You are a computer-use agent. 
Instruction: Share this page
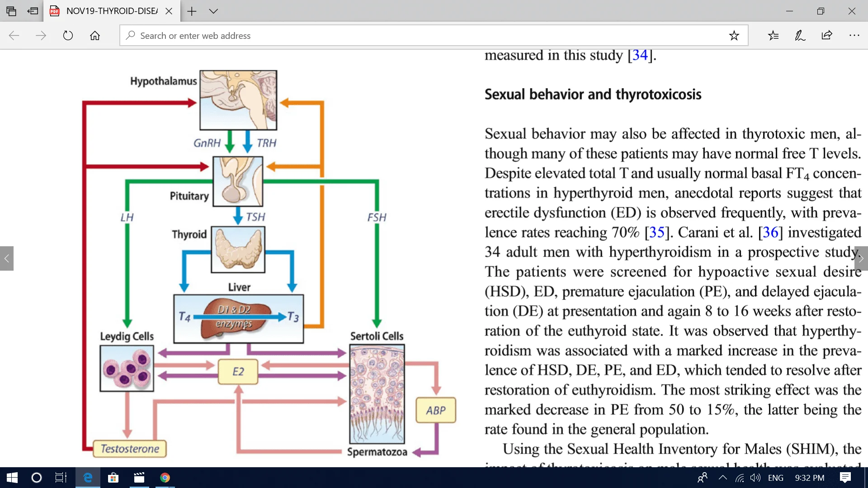click(827, 35)
